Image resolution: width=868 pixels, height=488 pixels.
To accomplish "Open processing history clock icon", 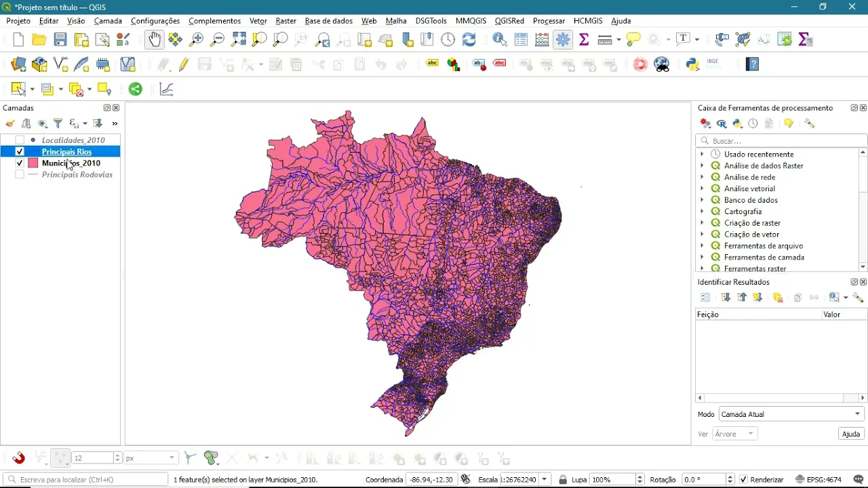I will (753, 124).
